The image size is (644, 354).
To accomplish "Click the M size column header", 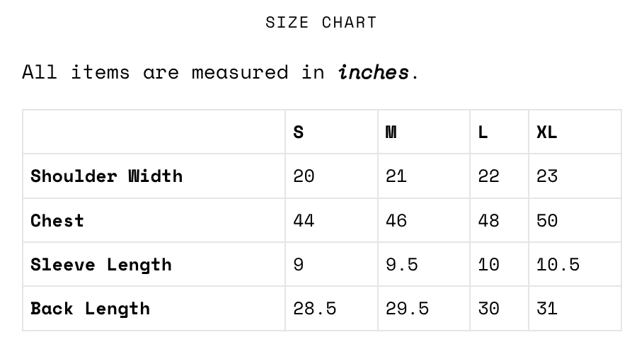I will (391, 132).
